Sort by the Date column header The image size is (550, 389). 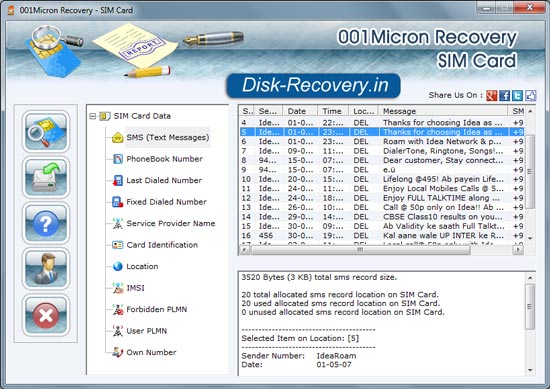pos(300,111)
